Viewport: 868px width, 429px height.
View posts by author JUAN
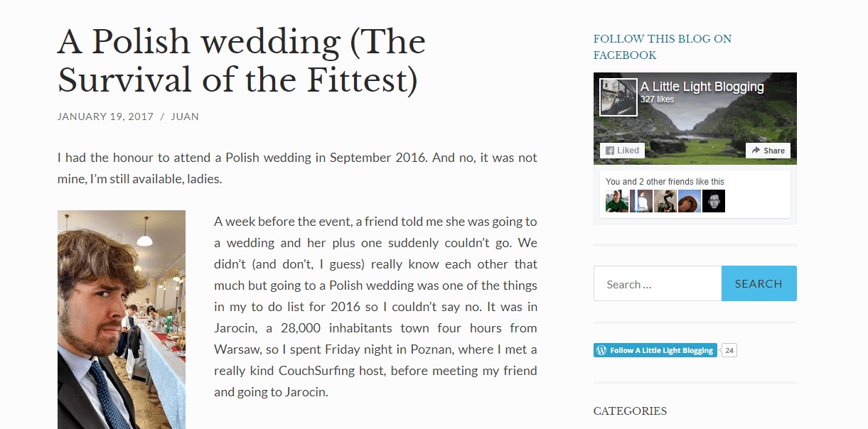(x=185, y=116)
